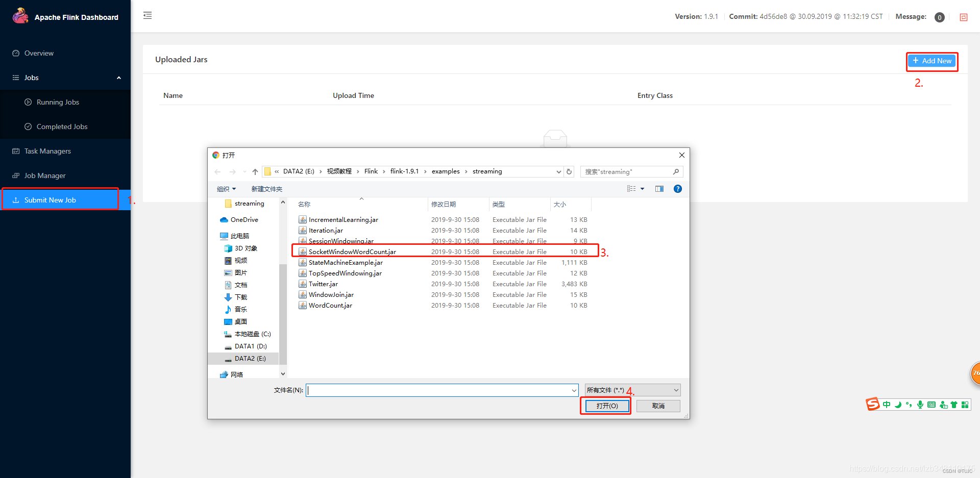Go forward with dialog forward arrow
This screenshot has height=478, width=980.
233,172
